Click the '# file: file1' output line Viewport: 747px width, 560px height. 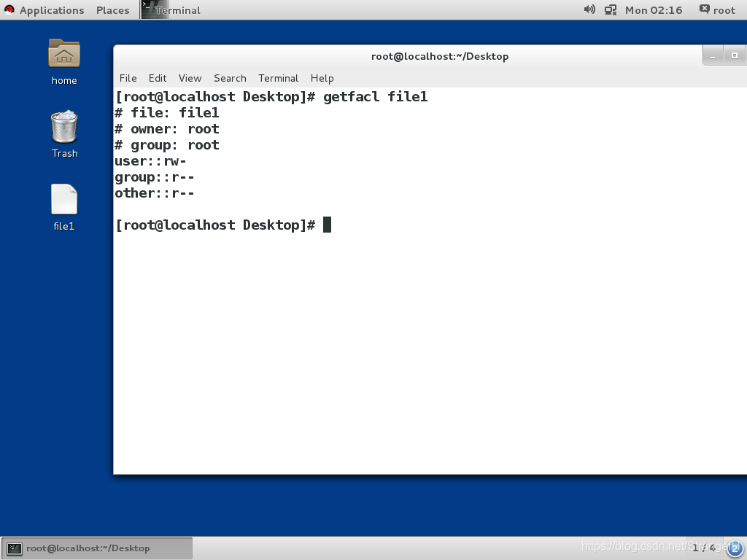pyautogui.click(x=167, y=113)
